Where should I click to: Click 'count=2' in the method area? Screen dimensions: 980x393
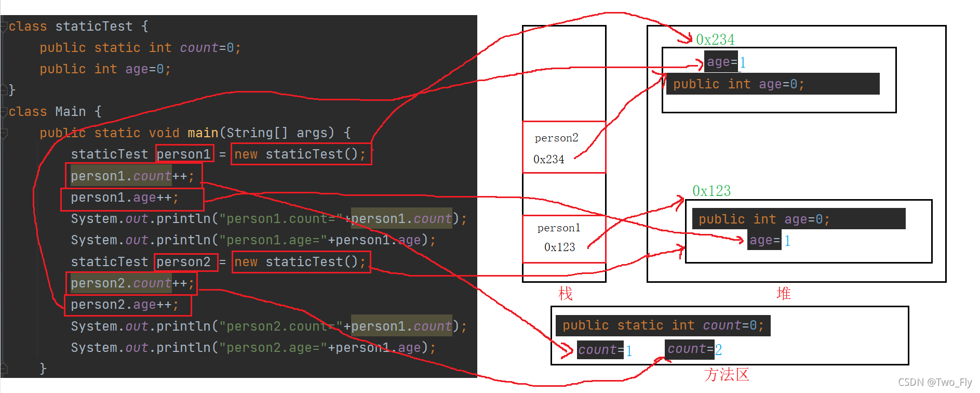(x=694, y=349)
